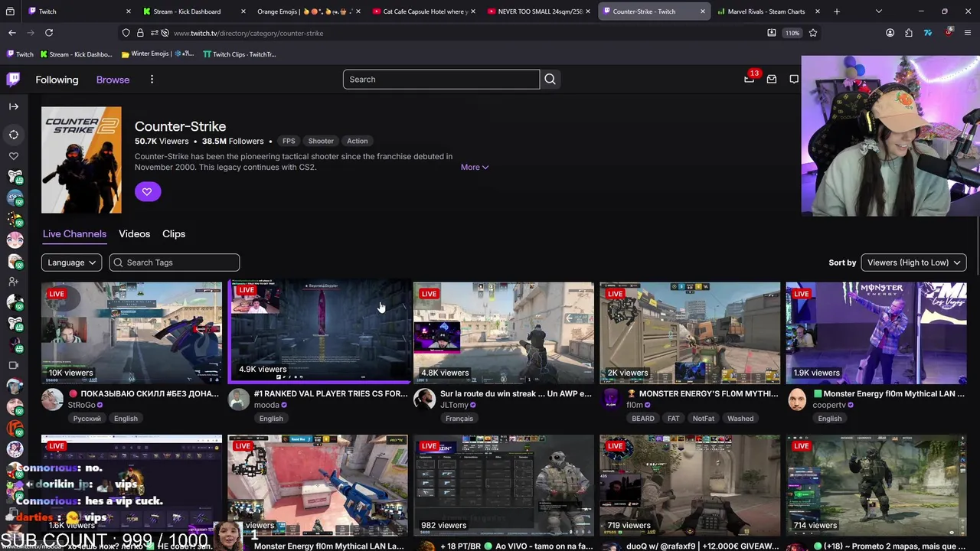Screen dimensions: 980x551
Task: Open the Winter Emojis bookmark folder
Action: click(x=156, y=54)
